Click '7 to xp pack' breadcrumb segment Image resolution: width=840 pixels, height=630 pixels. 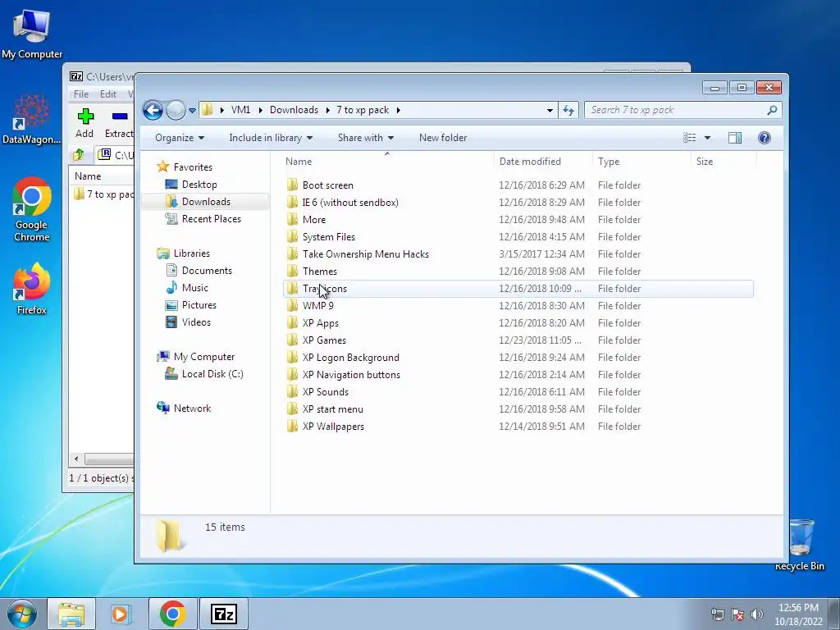coord(363,110)
